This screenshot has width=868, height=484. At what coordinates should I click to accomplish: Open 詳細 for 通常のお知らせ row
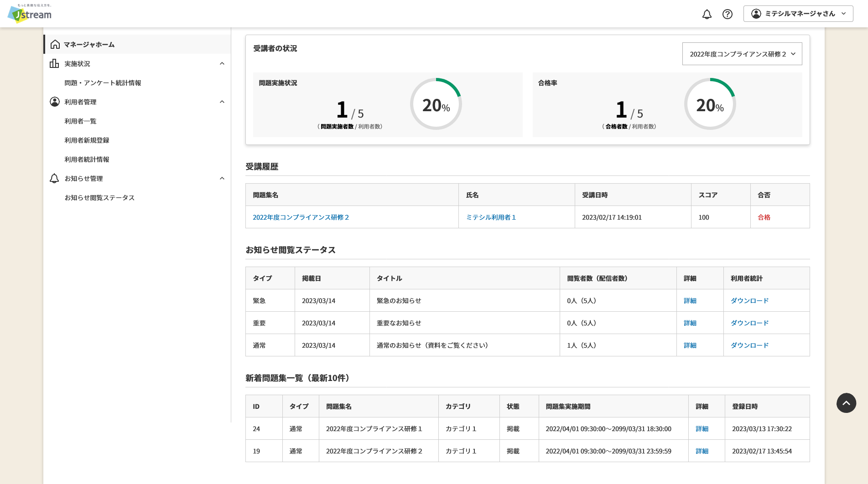pos(690,345)
